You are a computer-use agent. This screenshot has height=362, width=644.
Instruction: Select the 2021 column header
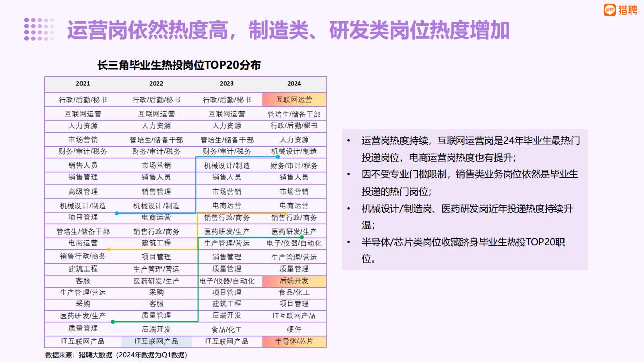[x=83, y=84]
